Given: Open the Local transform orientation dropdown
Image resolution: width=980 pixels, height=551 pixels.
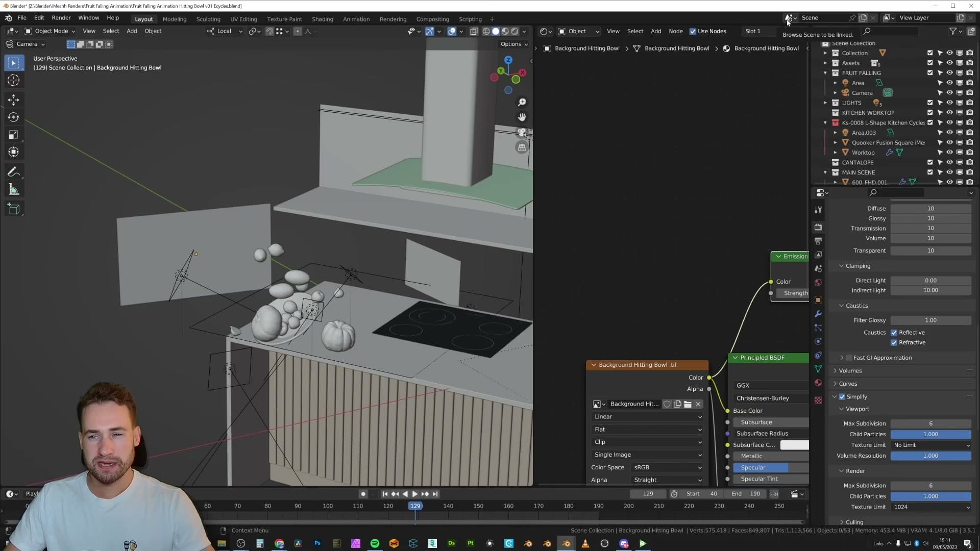Looking at the screenshot, I should point(225,31).
